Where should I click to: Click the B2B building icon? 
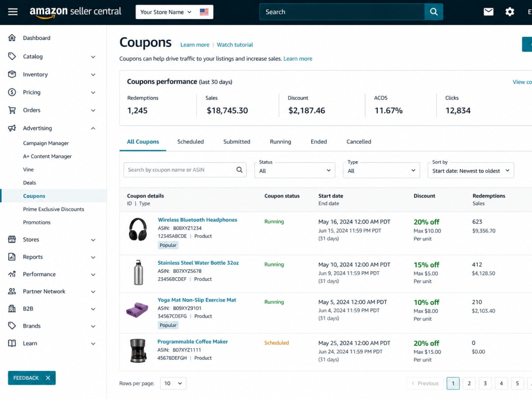[x=12, y=309]
